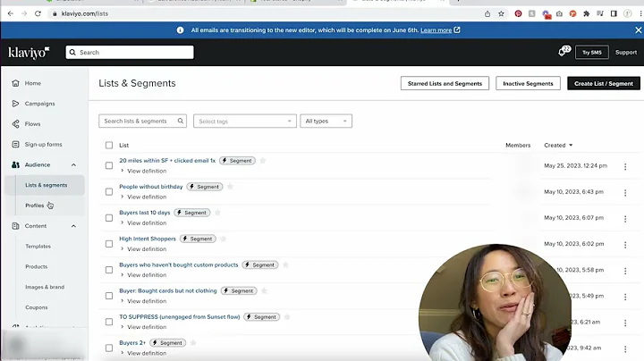Image resolution: width=644 pixels, height=361 pixels.
Task: Click the Content sidebar icon
Action: pyautogui.click(x=15, y=226)
